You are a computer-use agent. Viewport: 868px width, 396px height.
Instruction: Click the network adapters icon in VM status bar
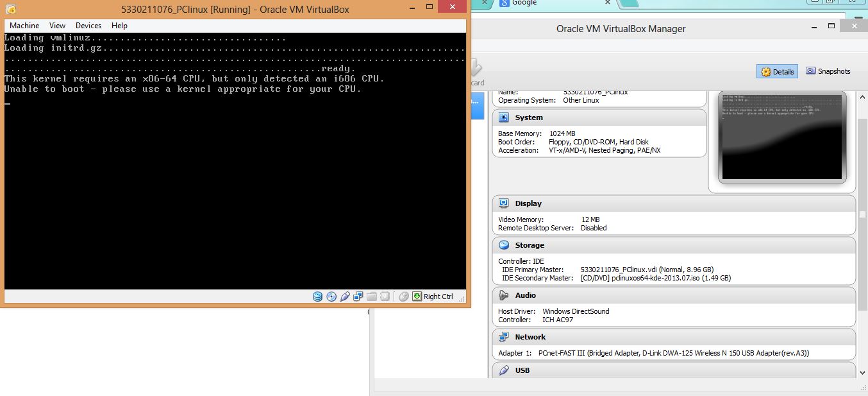click(x=358, y=297)
